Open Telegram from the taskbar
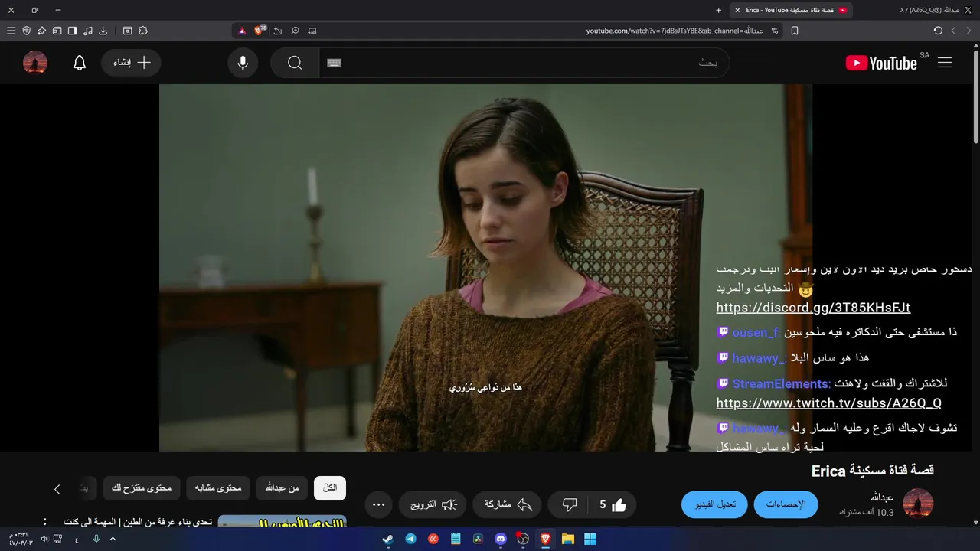The height and width of the screenshot is (551, 980). pos(410,539)
